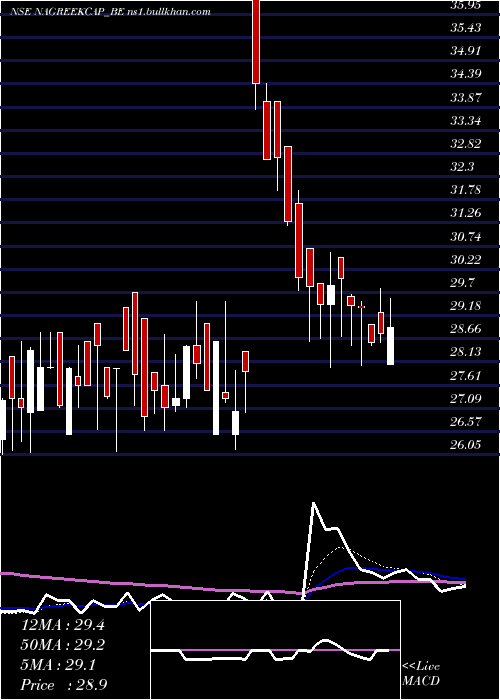Click the 30.74 price axis label
Image resolution: width=500 pixels, height=700 pixels.
click(x=466, y=237)
